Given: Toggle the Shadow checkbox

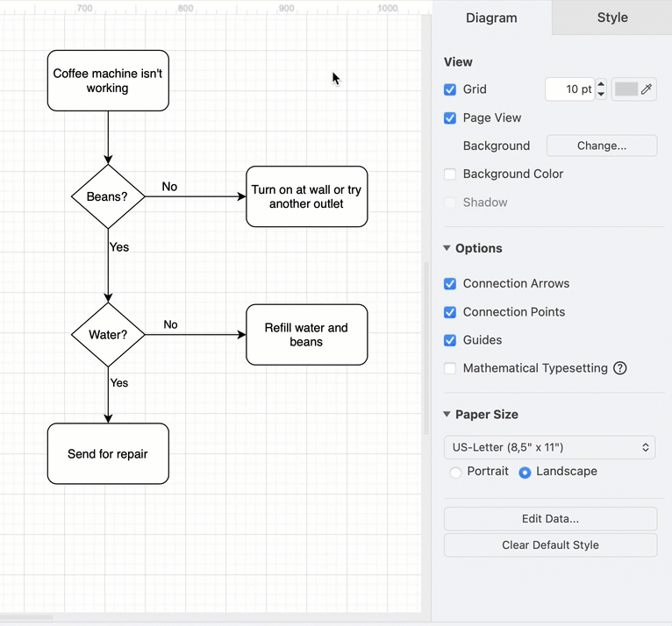Looking at the screenshot, I should tap(450, 203).
